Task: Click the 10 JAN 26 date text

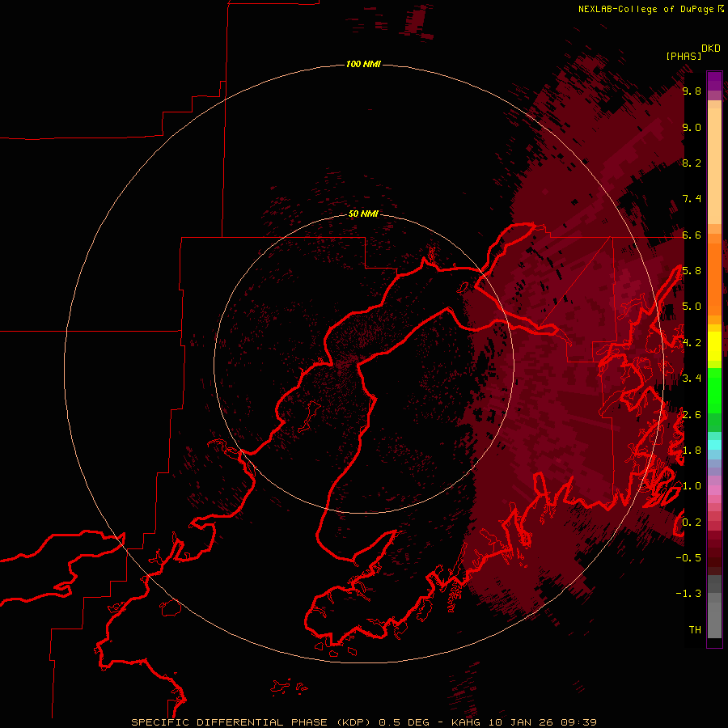Action: 522,722
